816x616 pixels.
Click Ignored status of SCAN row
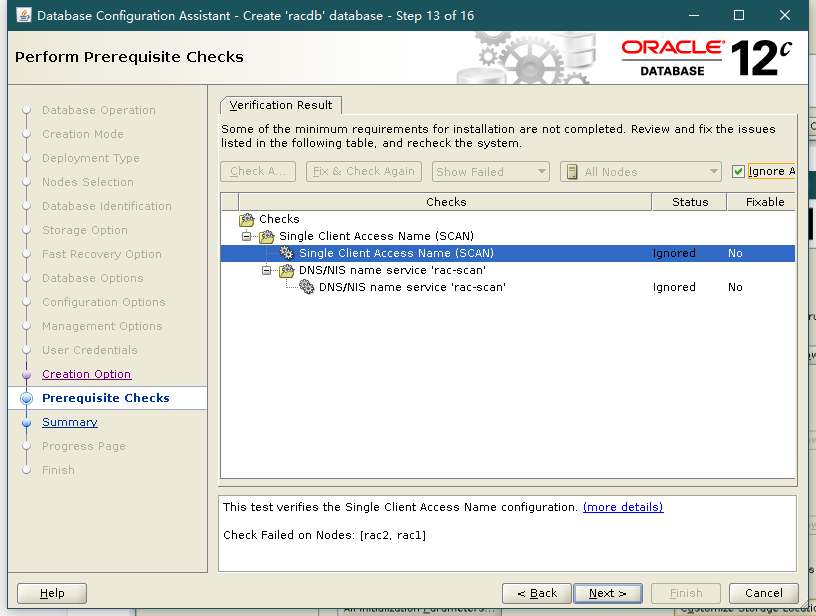click(674, 253)
